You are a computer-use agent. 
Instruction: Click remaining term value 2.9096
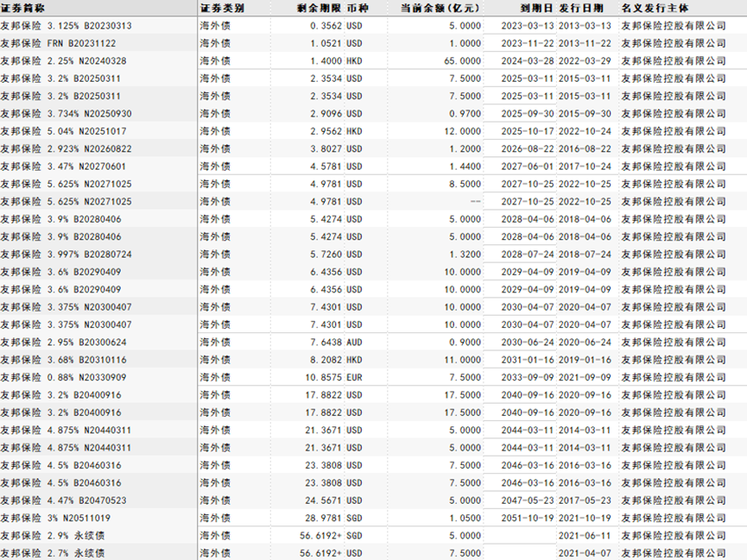tap(326, 114)
